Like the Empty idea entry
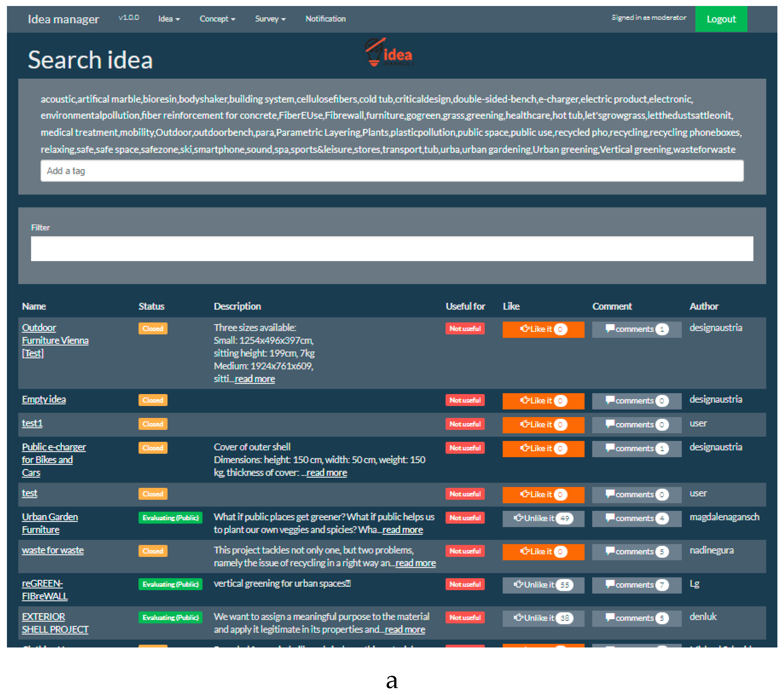The image size is (784, 695). click(543, 401)
